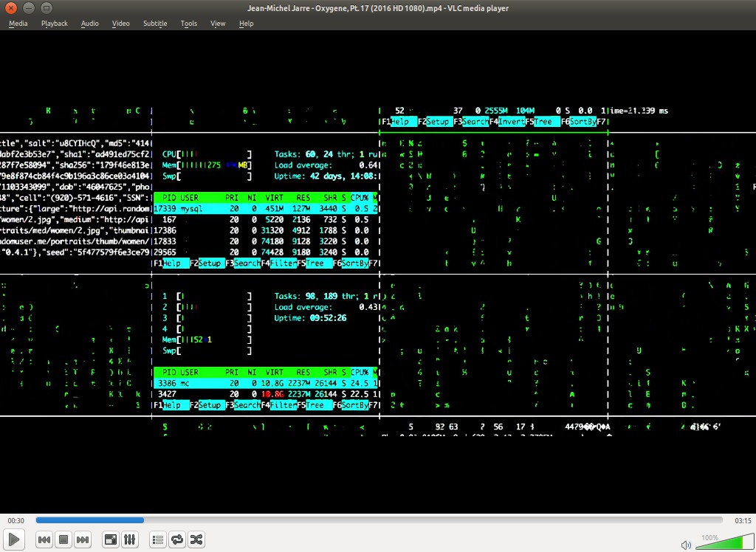756x552 pixels.
Task: Seek in the playback progress bar
Action: click(x=379, y=520)
